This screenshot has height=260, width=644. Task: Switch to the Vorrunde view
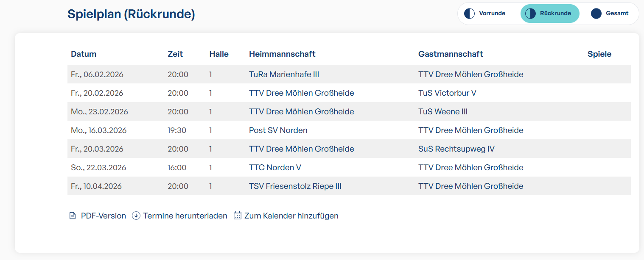[492, 14]
